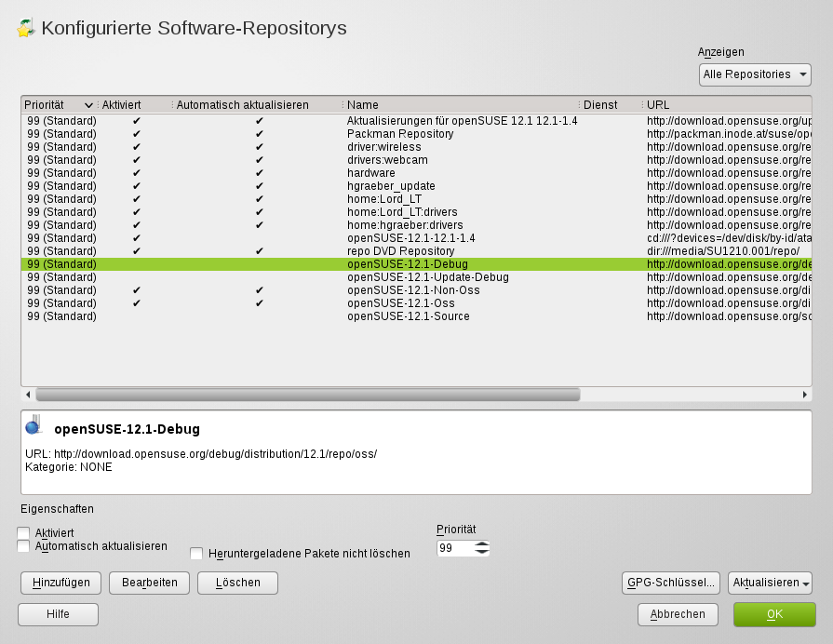Open the Aktualisieren dropdown button
The image size is (833, 644).
coord(770,583)
